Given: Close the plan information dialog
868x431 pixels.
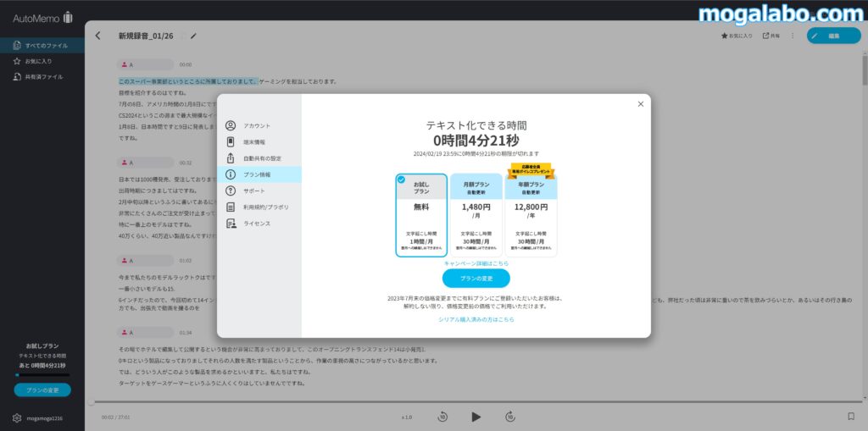Looking at the screenshot, I should point(640,104).
